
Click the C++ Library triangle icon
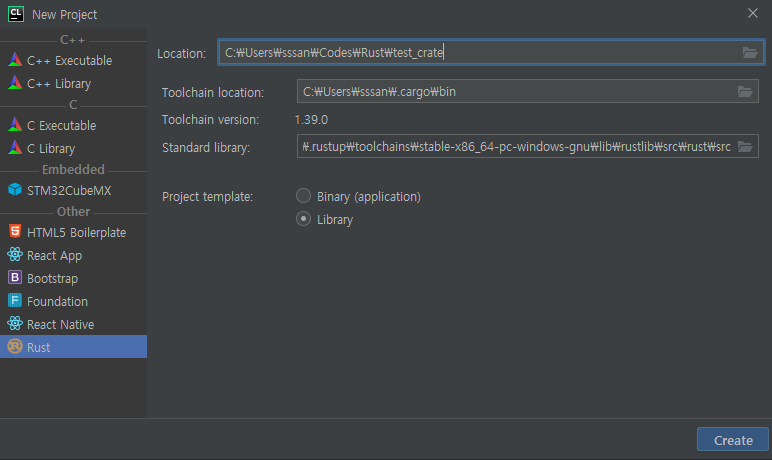tap(15, 84)
